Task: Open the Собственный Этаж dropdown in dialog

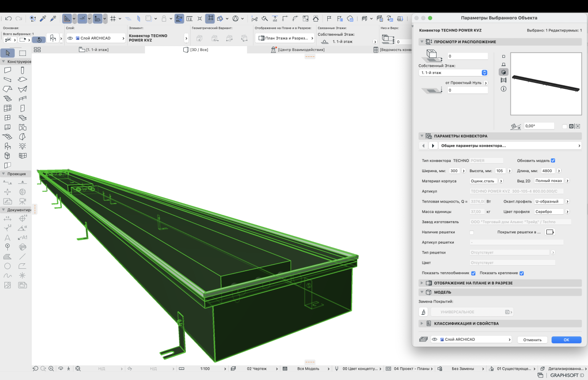Action: (x=453, y=73)
